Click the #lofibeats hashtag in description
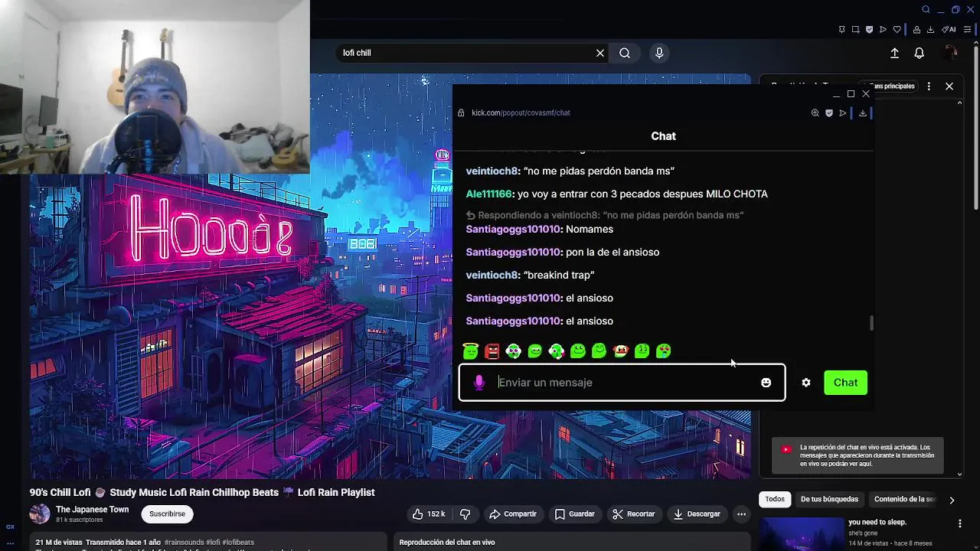The height and width of the screenshot is (551, 980). pyautogui.click(x=239, y=543)
